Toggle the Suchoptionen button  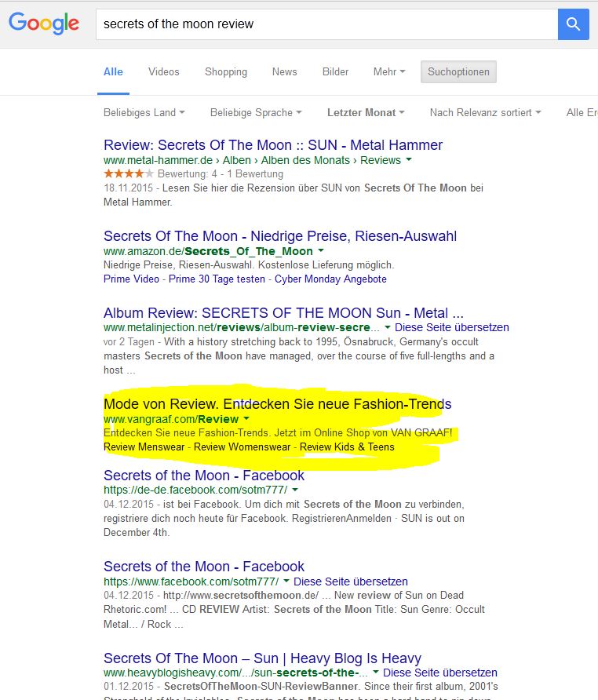(x=458, y=72)
